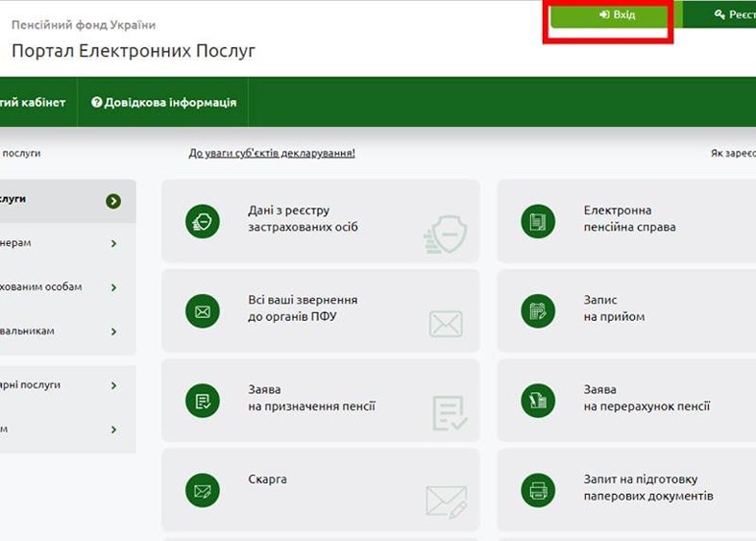Open Дані з реєстру застрахованих осіб card
This screenshot has width=756, height=541.
tap(321, 221)
